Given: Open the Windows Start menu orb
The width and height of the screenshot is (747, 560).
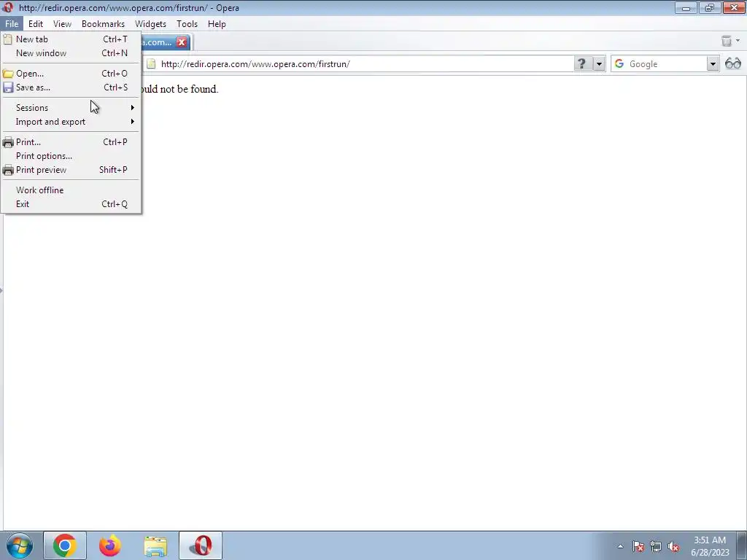Looking at the screenshot, I should point(20,545).
